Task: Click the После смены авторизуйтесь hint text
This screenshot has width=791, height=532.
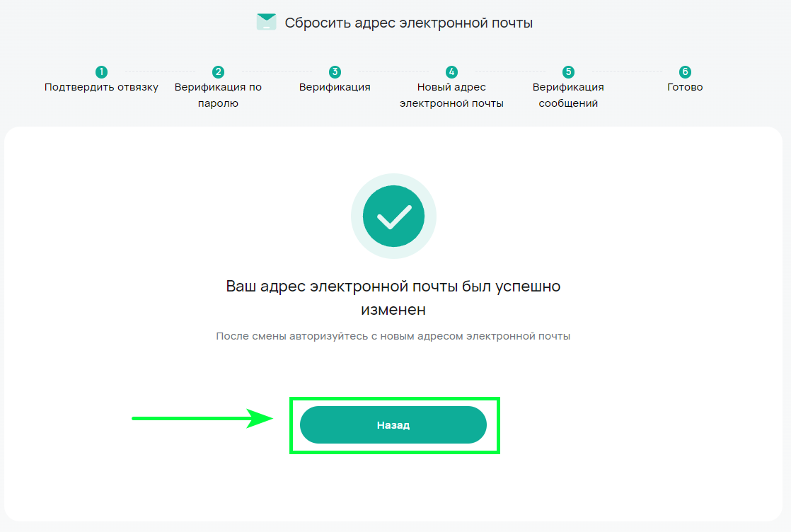Action: pyautogui.click(x=393, y=336)
